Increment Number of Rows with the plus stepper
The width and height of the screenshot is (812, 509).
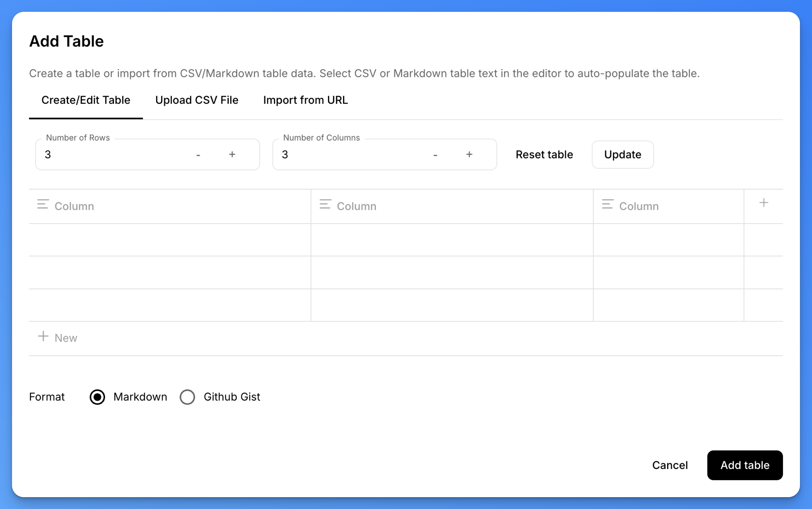pos(233,155)
